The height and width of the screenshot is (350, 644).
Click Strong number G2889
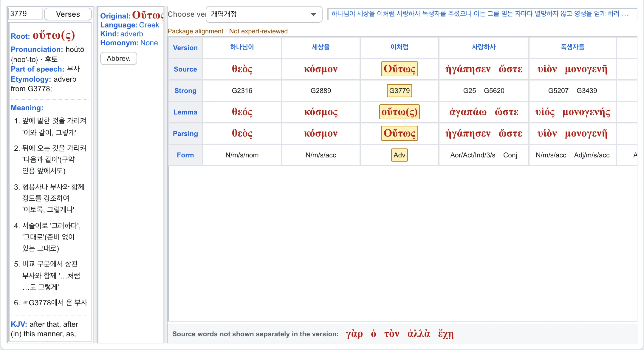click(x=321, y=91)
